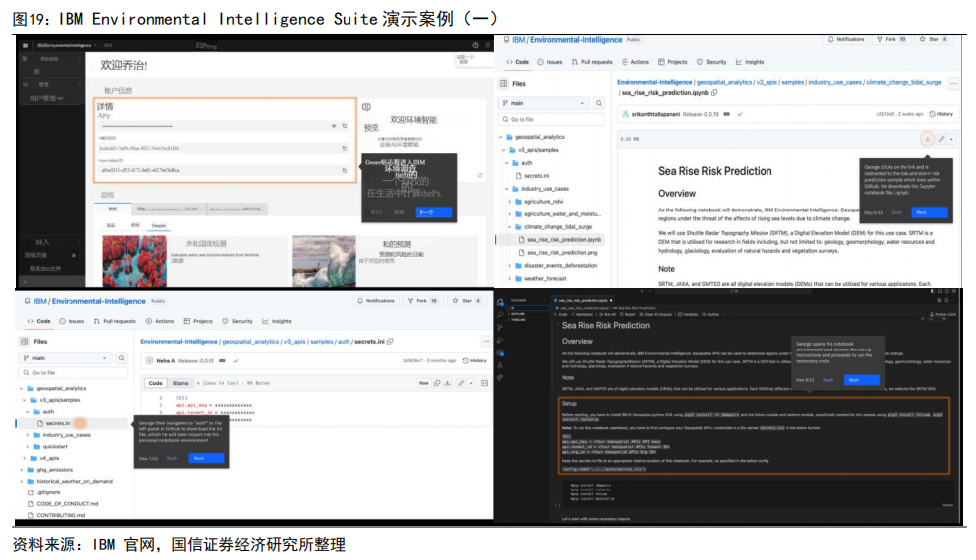The image size is (976, 560).
Task: Open main branch dropdown in the sea_rise notebook window
Action: click(x=543, y=103)
